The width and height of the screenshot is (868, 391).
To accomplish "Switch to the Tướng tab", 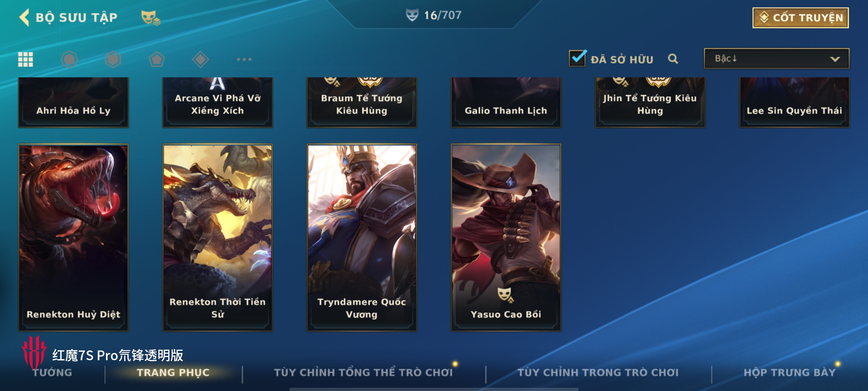I will click(52, 372).
